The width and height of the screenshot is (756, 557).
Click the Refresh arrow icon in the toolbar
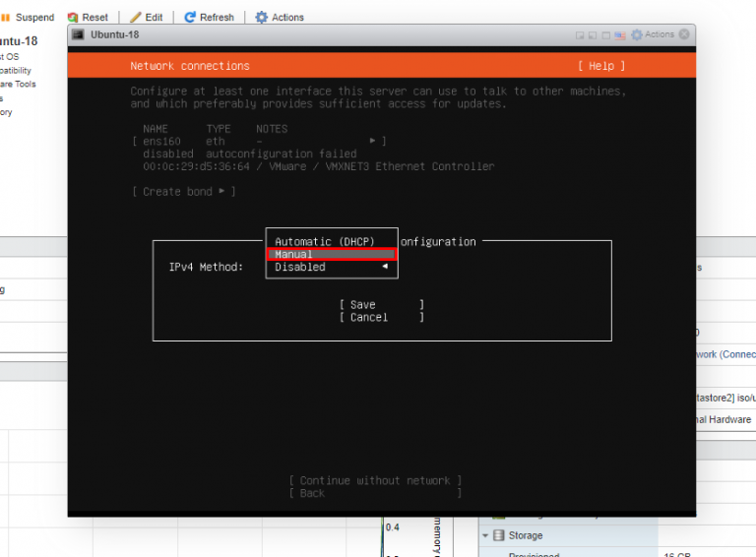(x=190, y=18)
